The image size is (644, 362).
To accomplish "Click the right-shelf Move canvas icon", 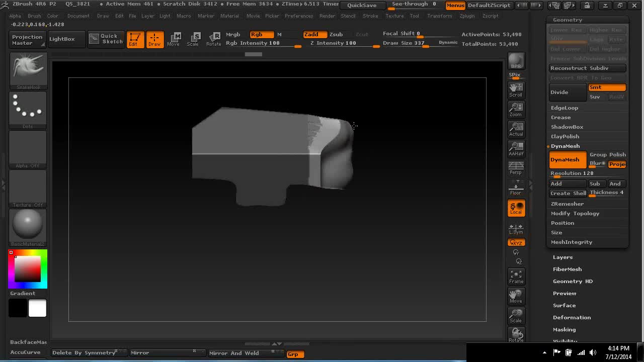I will point(516,296).
